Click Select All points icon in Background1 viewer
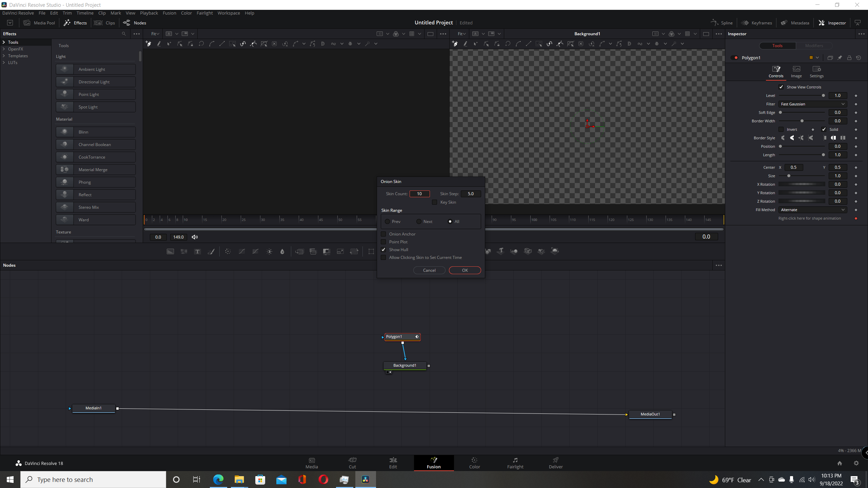This screenshot has height=488, width=868. coord(539,44)
